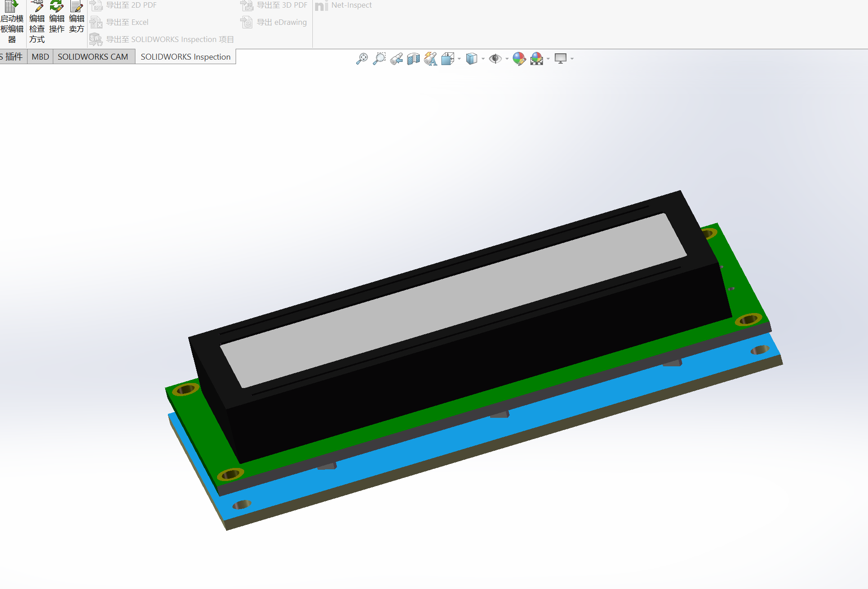
Task: Click the View Orientation cube icon
Action: [448, 59]
